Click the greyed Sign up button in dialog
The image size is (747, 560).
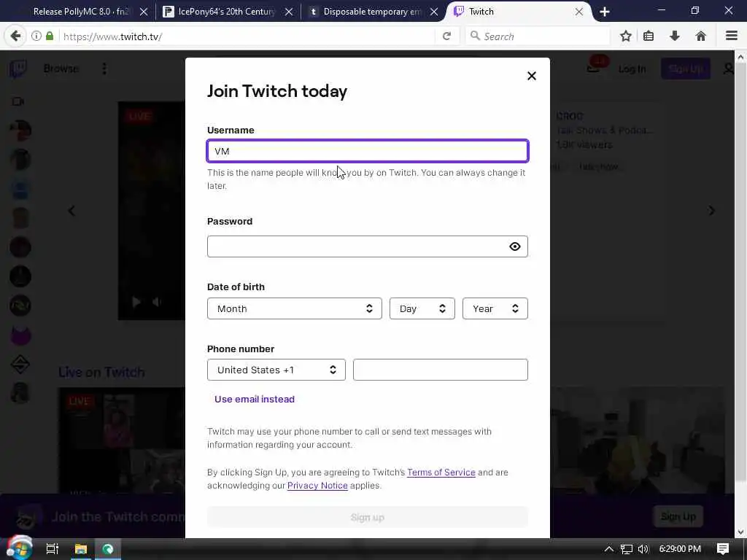368,517
